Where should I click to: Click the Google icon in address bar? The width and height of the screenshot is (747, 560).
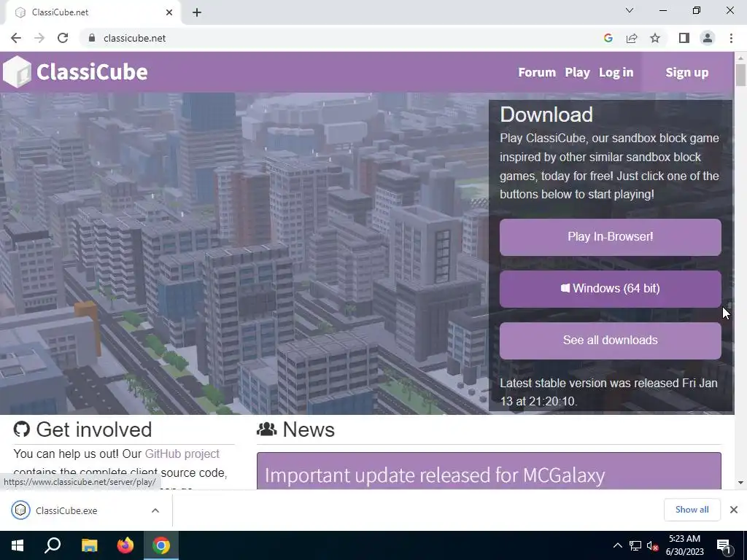click(608, 38)
